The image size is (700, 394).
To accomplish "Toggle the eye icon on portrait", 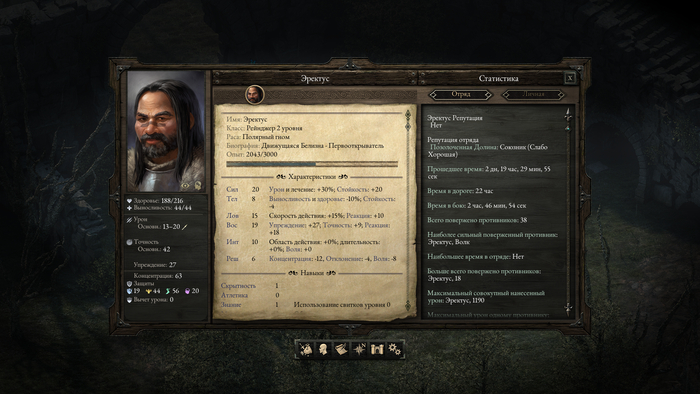I will click(x=185, y=185).
